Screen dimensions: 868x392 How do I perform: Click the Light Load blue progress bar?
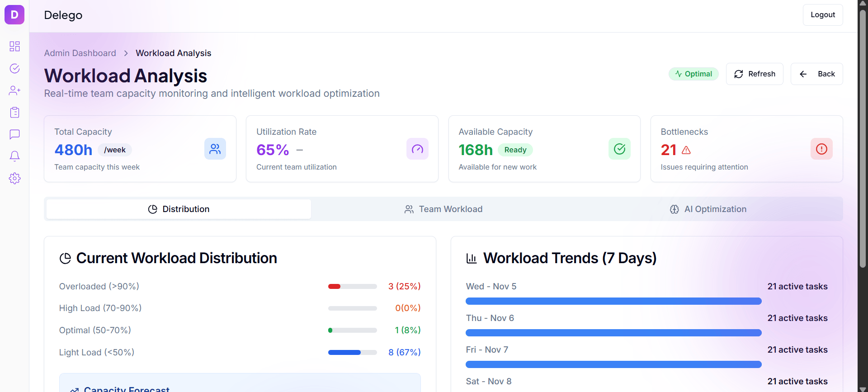pyautogui.click(x=352, y=352)
